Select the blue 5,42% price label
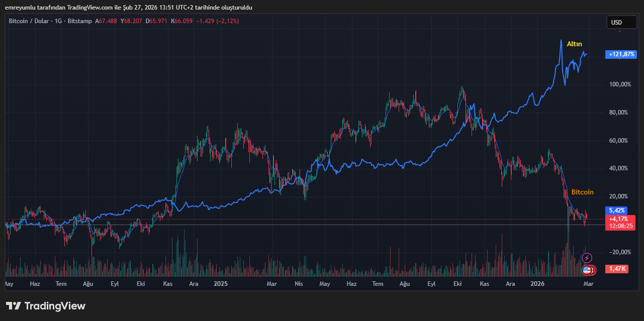644x321 pixels. tap(616, 210)
